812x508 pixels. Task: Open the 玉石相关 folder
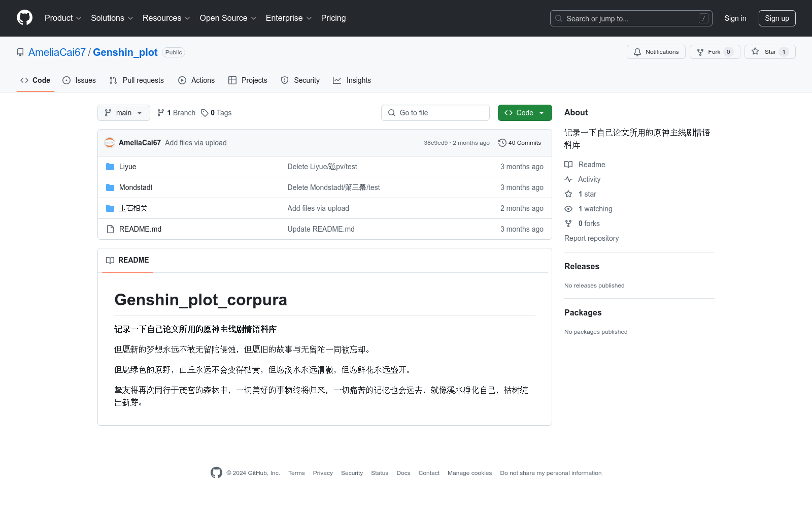(133, 208)
